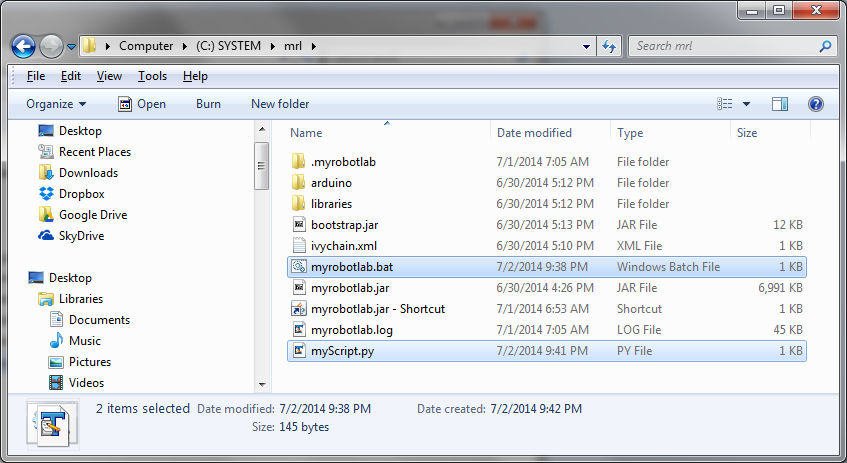Click the navigation pane scroll down arrow

point(262,385)
